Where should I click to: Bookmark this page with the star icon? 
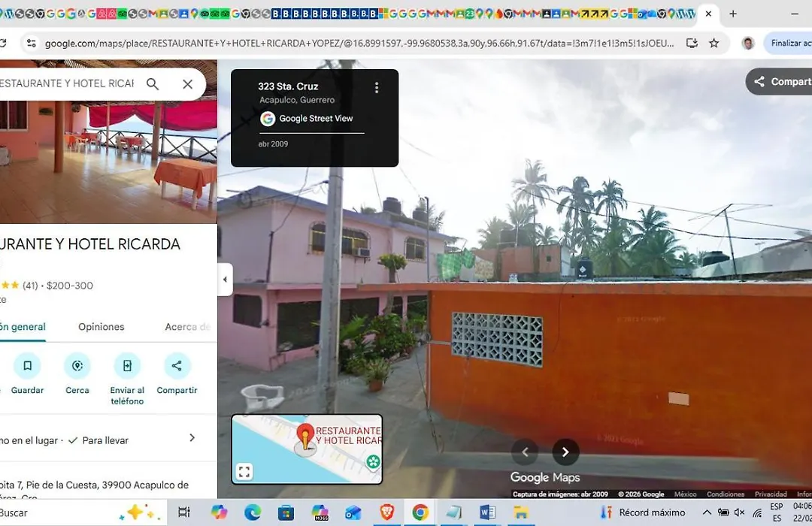[x=714, y=43]
